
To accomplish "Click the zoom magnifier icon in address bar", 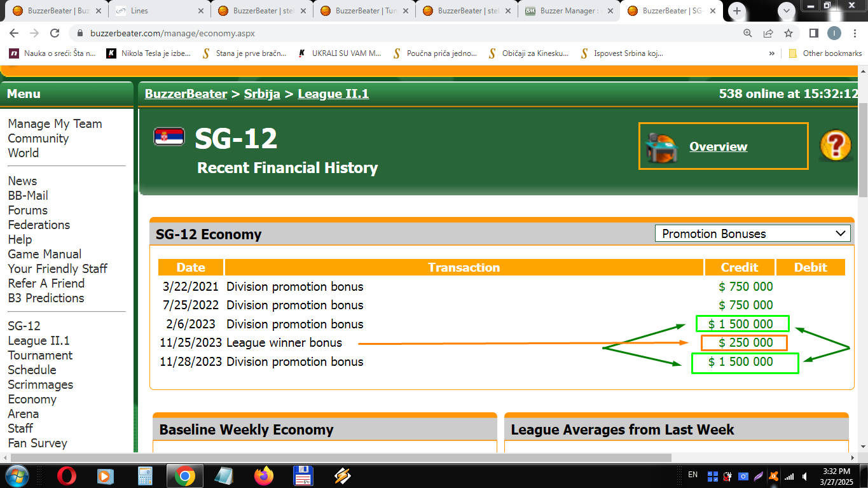I will (x=748, y=33).
